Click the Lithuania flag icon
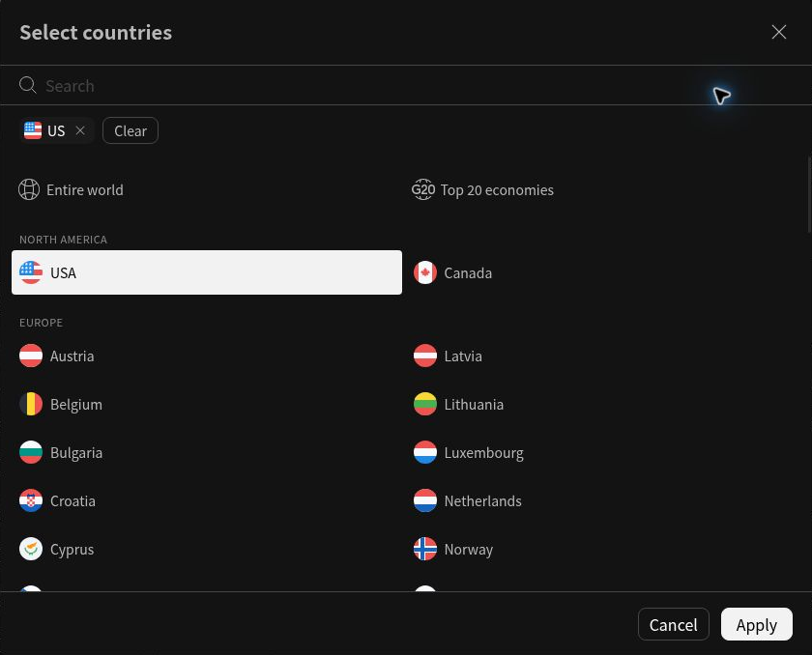 (x=425, y=404)
